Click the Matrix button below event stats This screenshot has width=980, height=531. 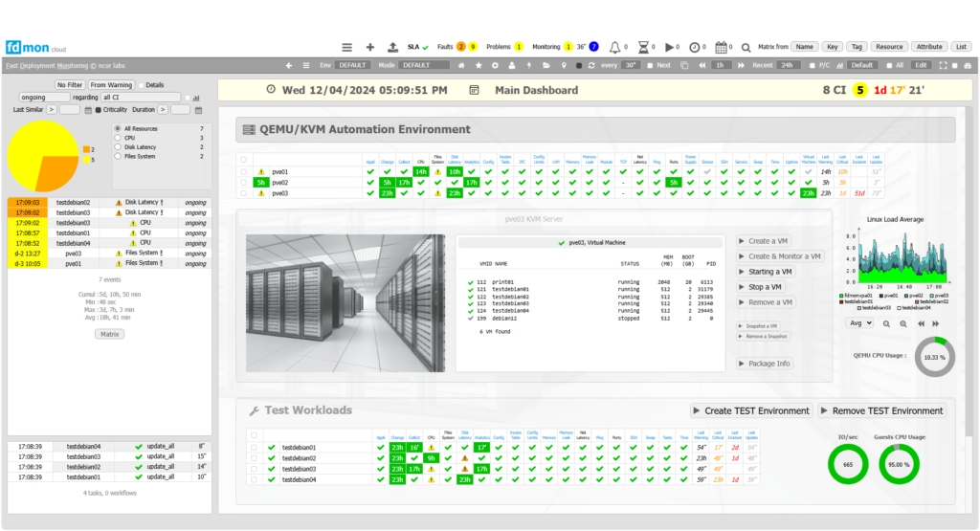click(x=109, y=334)
